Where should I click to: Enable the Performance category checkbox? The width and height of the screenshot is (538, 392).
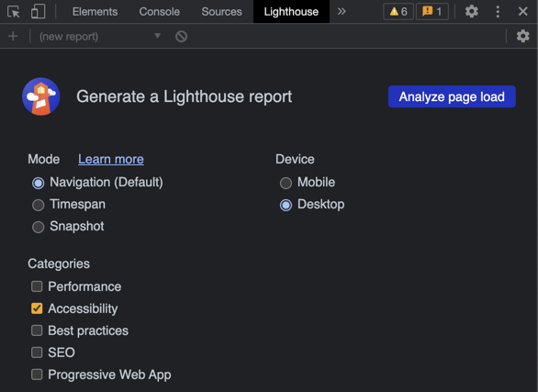(x=37, y=286)
